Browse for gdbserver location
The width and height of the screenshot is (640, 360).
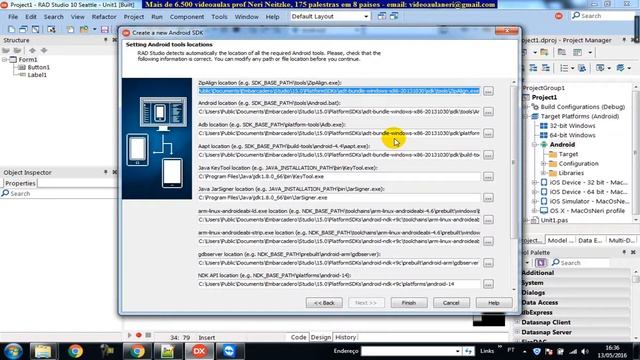tap(488, 263)
